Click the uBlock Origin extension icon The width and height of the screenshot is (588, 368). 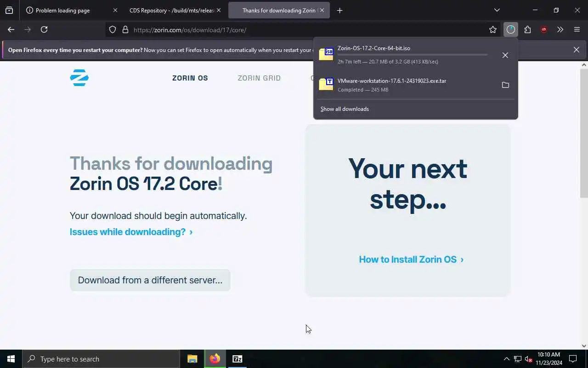click(544, 30)
